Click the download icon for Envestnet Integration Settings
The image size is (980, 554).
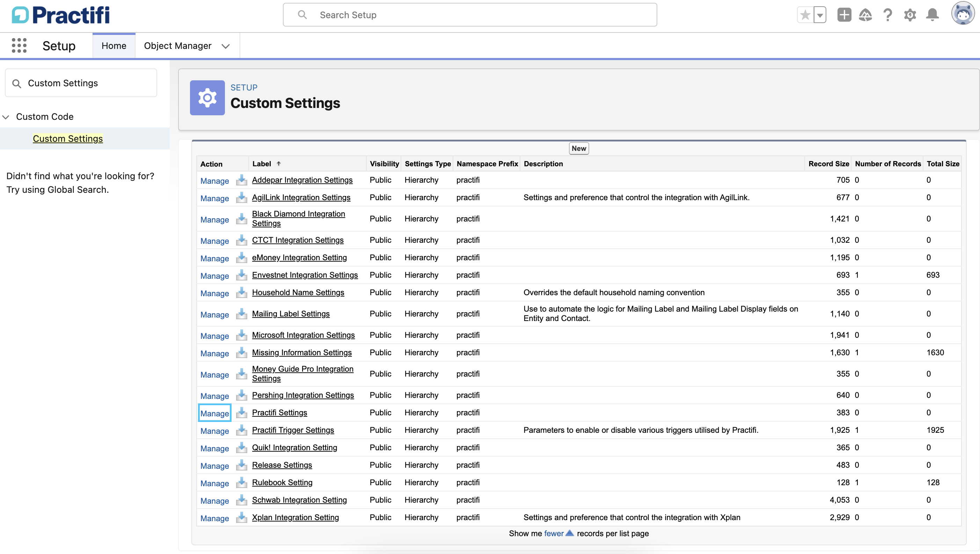pyautogui.click(x=241, y=275)
